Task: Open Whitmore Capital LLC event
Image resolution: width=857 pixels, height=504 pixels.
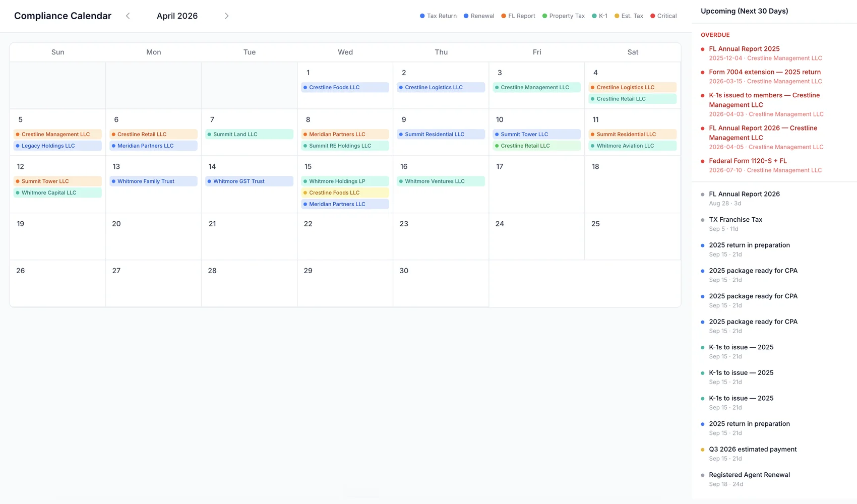Action: [x=57, y=193]
